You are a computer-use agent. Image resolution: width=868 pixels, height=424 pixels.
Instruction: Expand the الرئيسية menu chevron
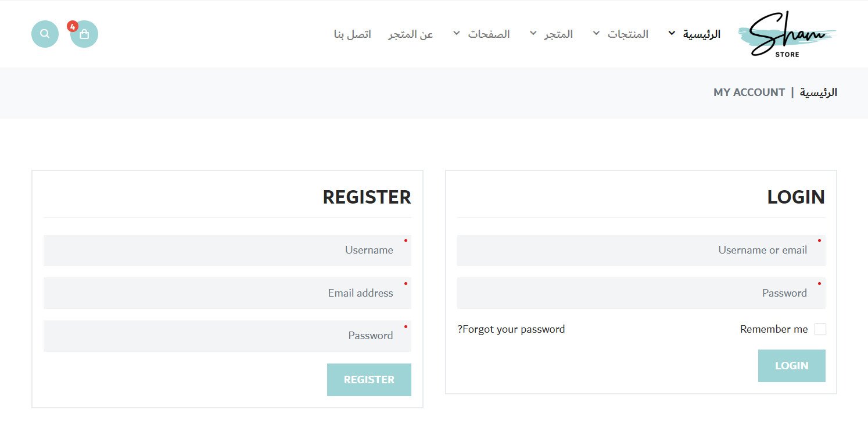672,33
